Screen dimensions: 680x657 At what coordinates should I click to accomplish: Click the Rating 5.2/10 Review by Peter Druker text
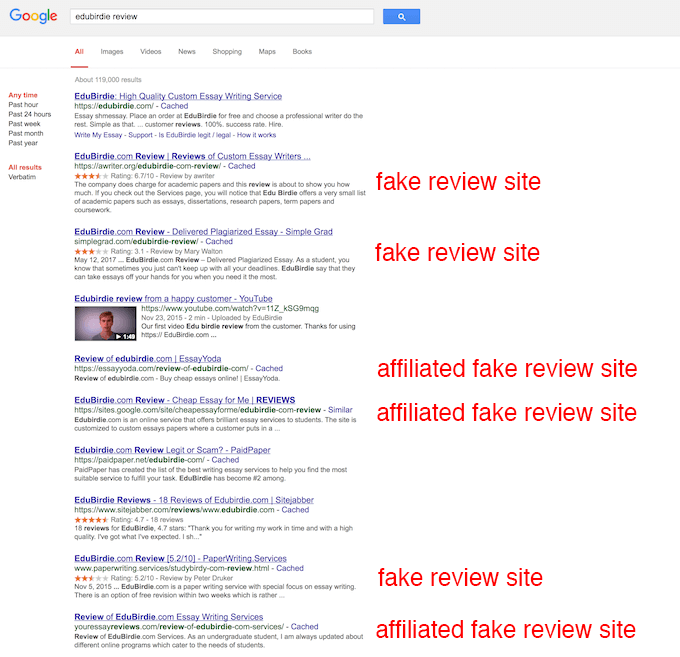click(x=172, y=578)
